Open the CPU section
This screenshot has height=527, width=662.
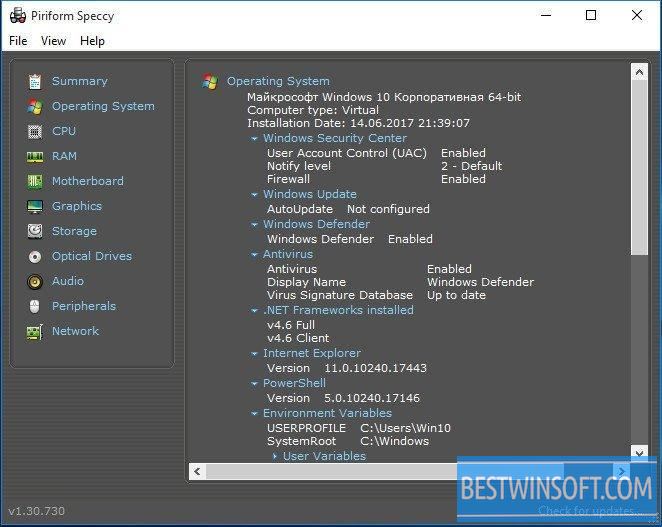[x=64, y=131]
